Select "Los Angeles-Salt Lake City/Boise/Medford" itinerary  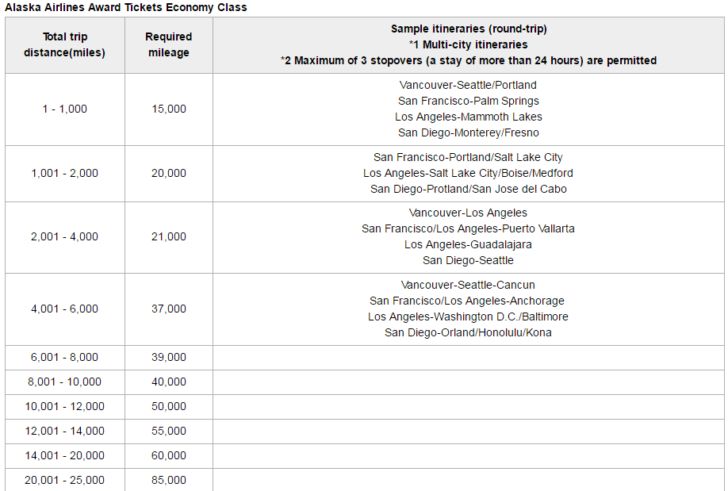click(468, 173)
